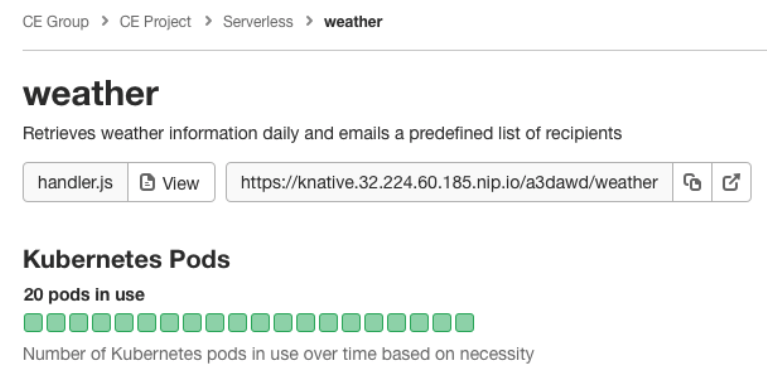The width and height of the screenshot is (767, 384).
Task: Go to CE Group breadcrumb
Action: click(56, 22)
